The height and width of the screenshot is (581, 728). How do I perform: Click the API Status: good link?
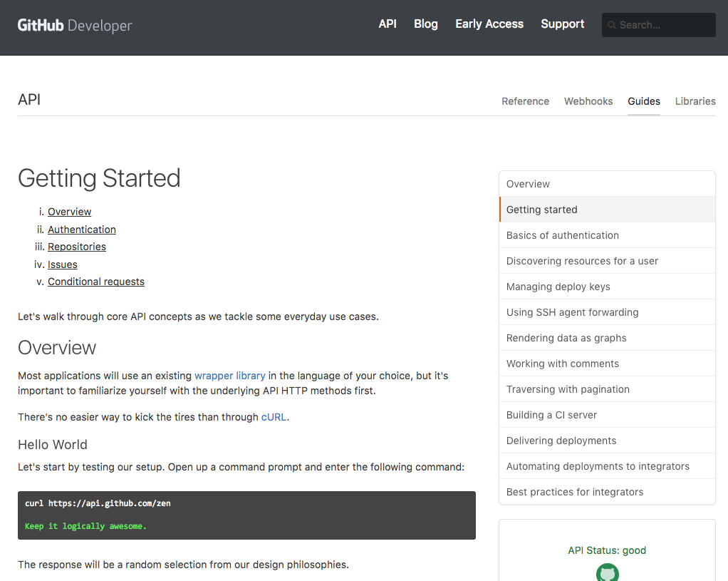607,550
